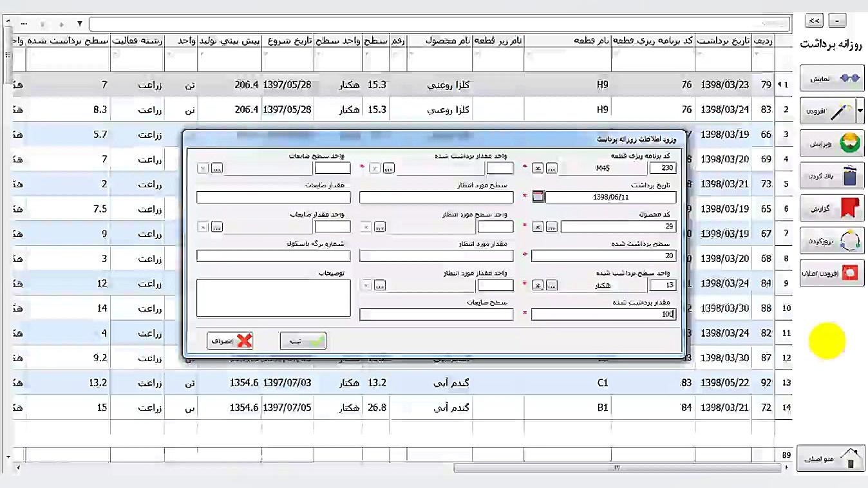The width and height of the screenshot is (868, 488).
Task: Click the نمایش (display) button with glasses icon
Action: [831, 78]
